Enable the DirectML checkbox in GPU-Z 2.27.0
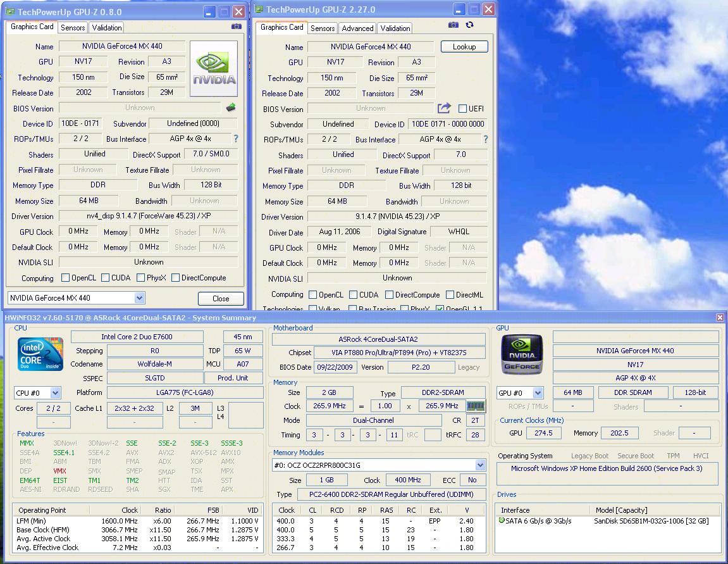728x564 pixels. pyautogui.click(x=450, y=295)
